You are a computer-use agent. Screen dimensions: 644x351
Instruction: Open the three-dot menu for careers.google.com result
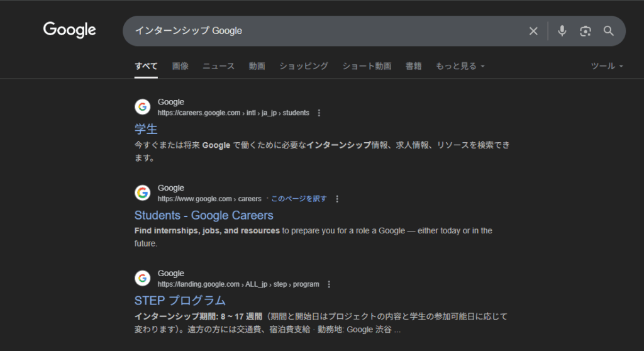pos(319,113)
